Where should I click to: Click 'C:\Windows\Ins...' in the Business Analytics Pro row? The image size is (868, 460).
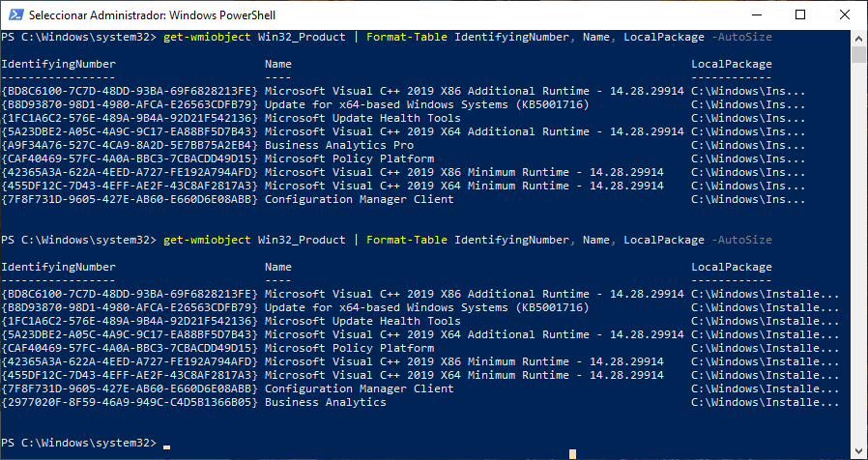click(x=748, y=146)
